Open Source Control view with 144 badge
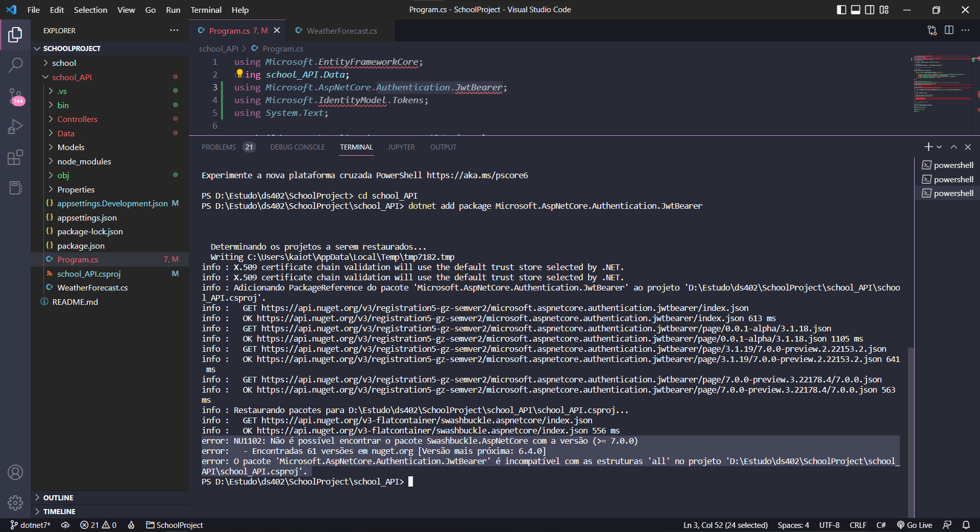 pyautogui.click(x=15, y=96)
